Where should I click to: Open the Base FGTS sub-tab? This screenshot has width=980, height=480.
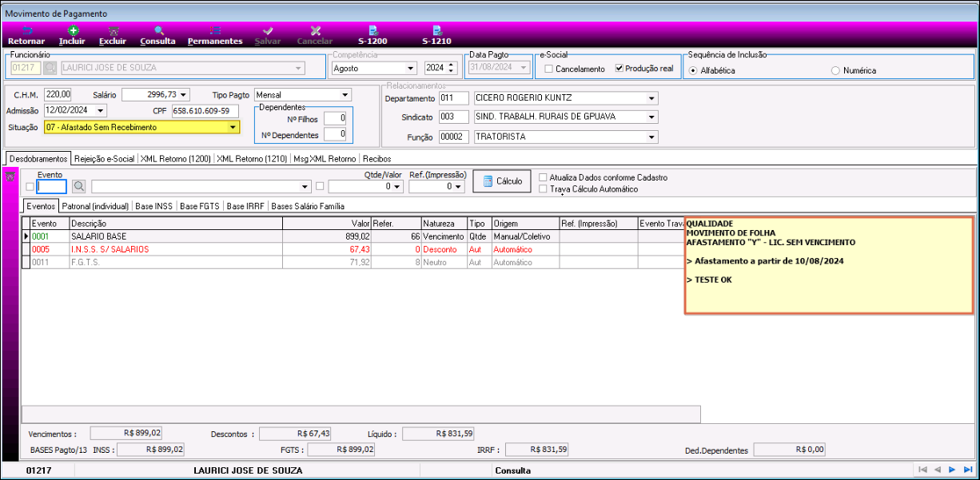[200, 206]
